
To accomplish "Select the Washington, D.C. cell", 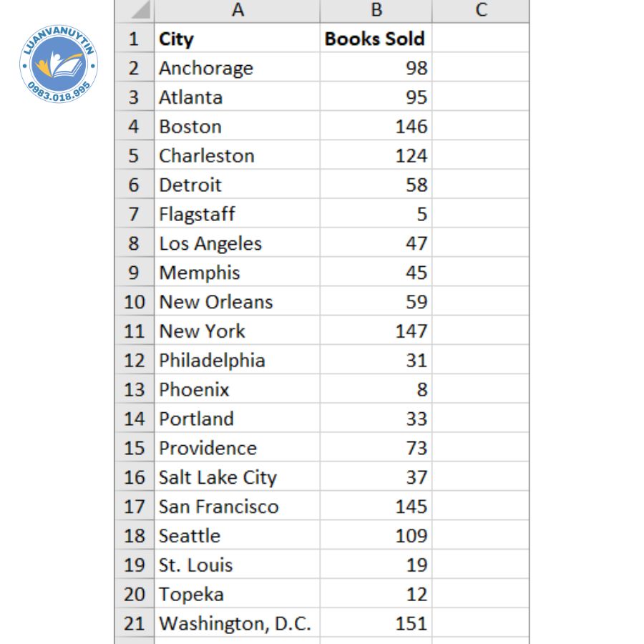I will click(237, 623).
